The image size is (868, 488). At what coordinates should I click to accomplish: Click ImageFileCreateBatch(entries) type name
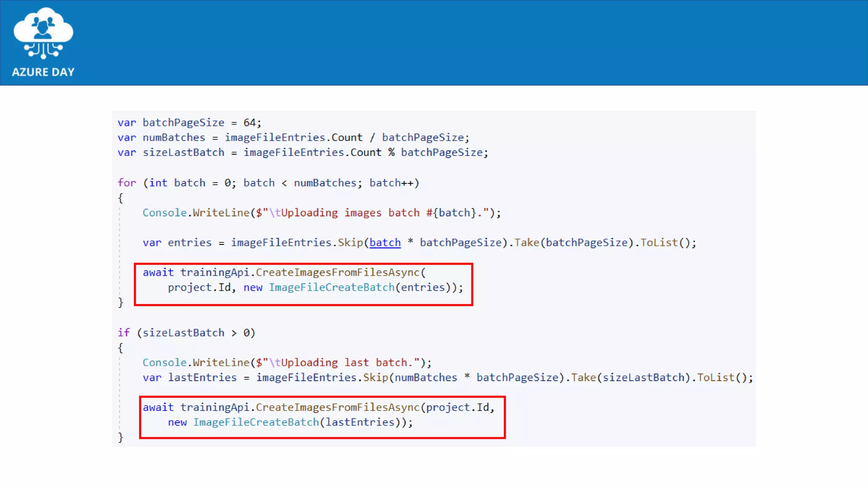pos(331,288)
